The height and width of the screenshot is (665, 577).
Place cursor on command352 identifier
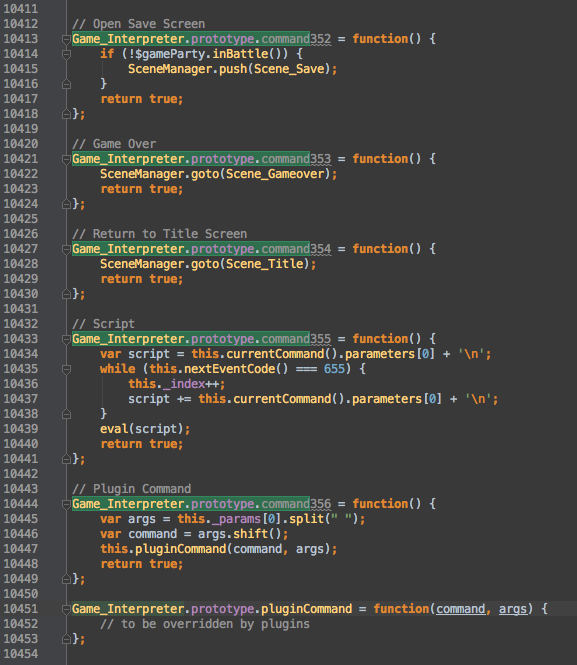(296, 39)
